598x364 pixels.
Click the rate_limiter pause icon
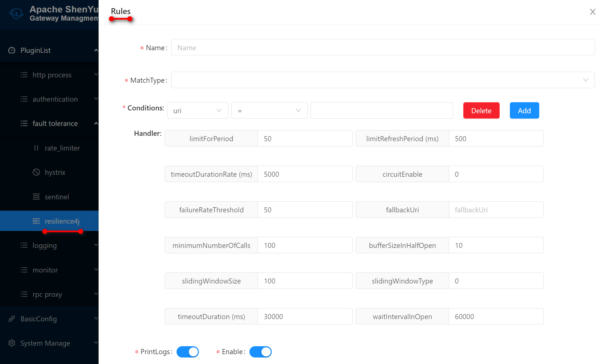(x=36, y=148)
